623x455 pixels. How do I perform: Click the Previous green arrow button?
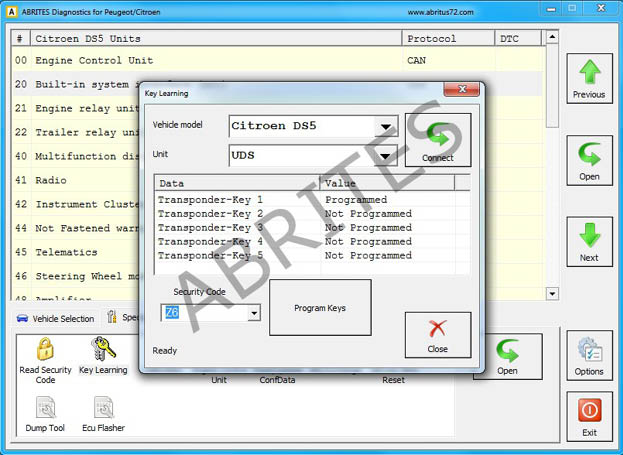point(589,78)
